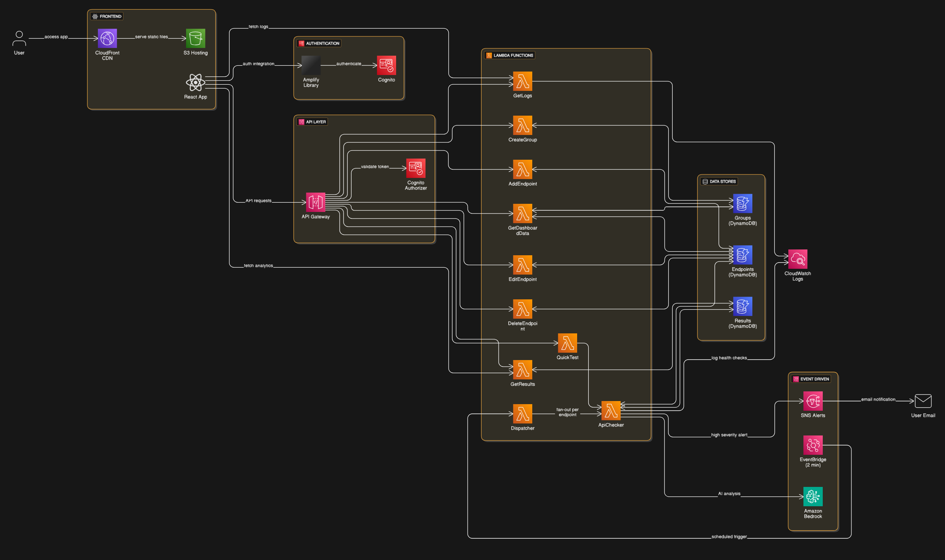This screenshot has width=945, height=560.
Task: Click the Groups DynamoDB icon
Action: (x=742, y=203)
